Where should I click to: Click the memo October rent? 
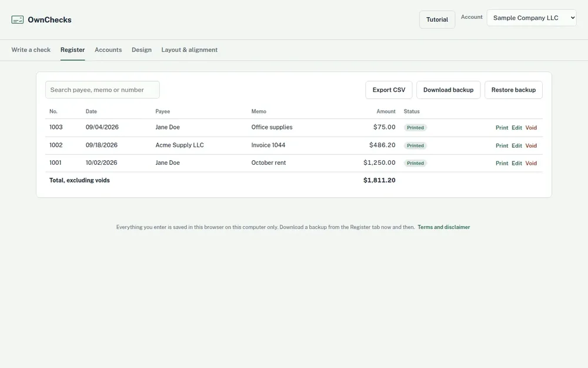(x=269, y=163)
